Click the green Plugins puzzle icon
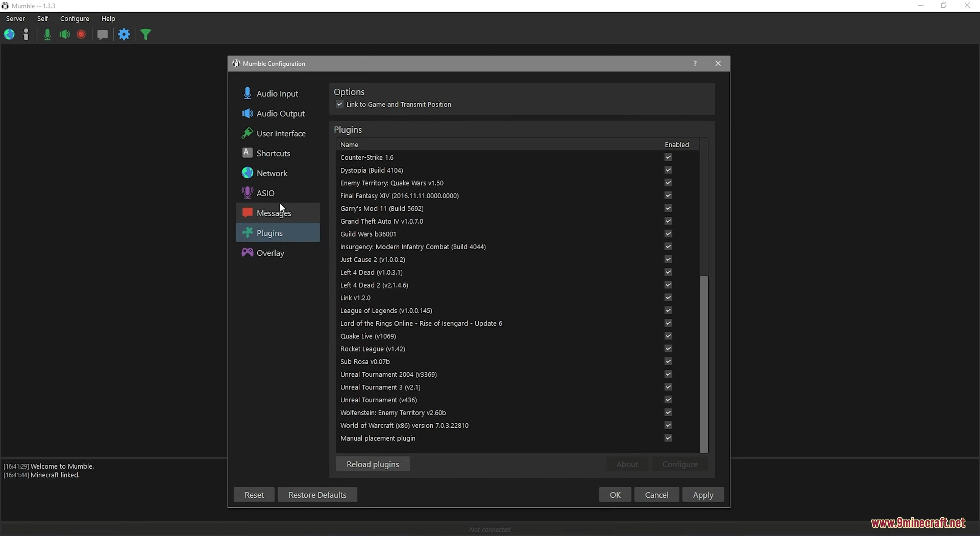Image resolution: width=980 pixels, height=536 pixels. point(247,232)
